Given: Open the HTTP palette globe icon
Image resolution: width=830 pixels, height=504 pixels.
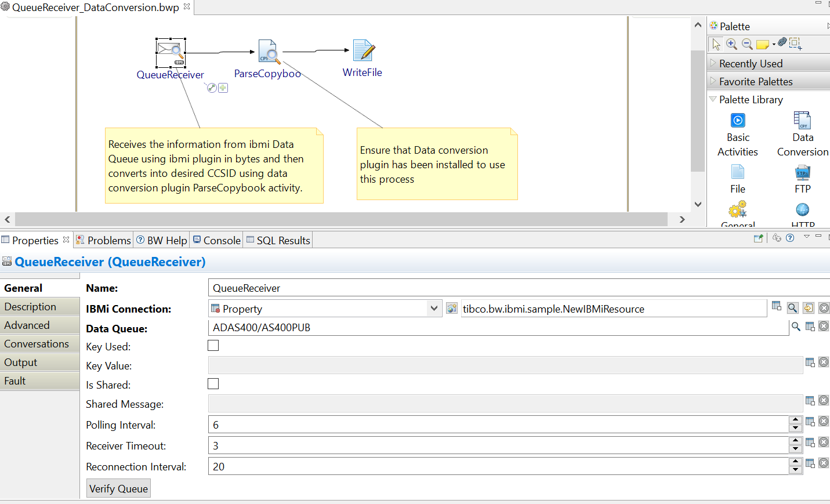Looking at the screenshot, I should pos(803,210).
